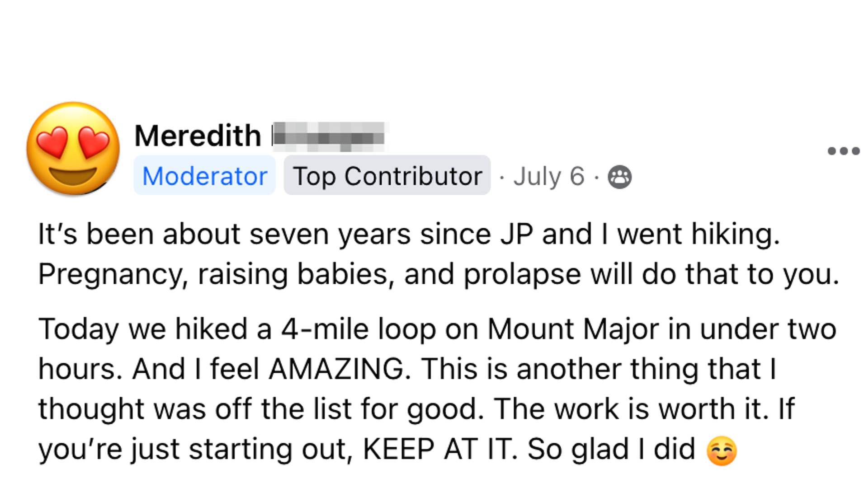Open the July 6 timestamp link
This screenshot has width=868, height=488.
pos(549,176)
